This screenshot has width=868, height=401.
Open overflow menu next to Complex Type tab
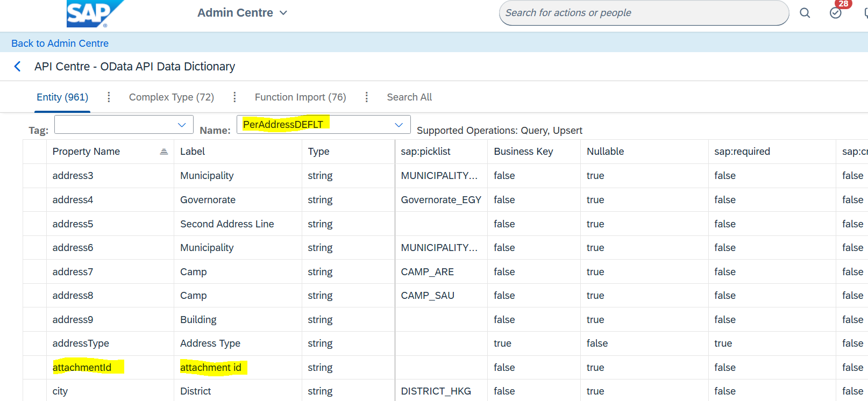pyautogui.click(x=234, y=97)
